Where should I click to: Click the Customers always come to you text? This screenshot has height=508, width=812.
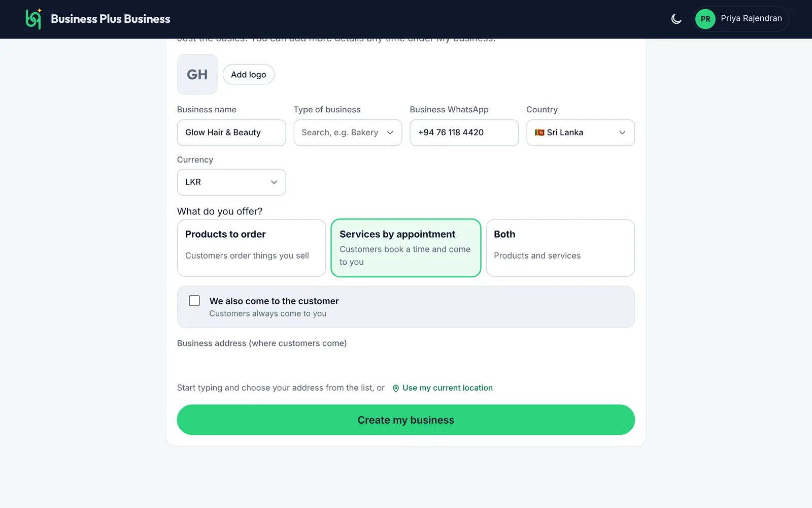coord(268,313)
